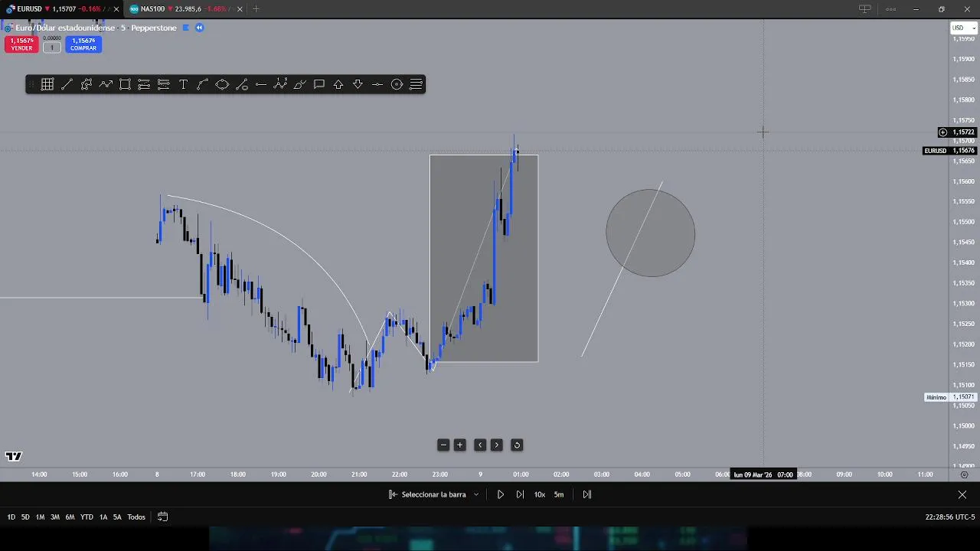The image size is (980, 551).
Task: Close the EURUSD tab
Action: tap(116, 9)
